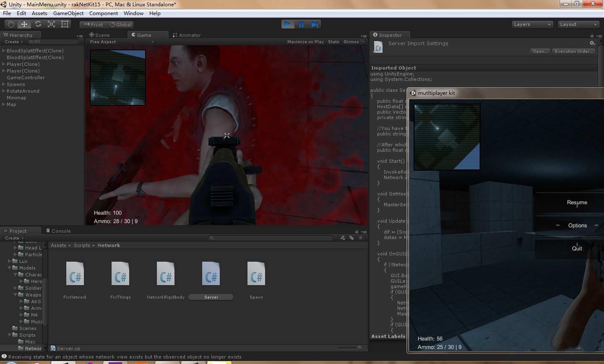The height and width of the screenshot is (364, 604).
Task: Click the Unity logo in multiplayer kit titlebar
Action: (413, 93)
